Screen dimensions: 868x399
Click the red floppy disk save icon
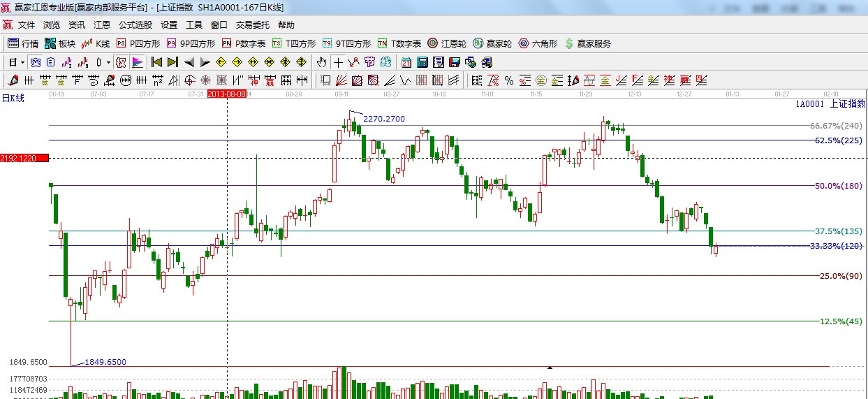coord(454,62)
